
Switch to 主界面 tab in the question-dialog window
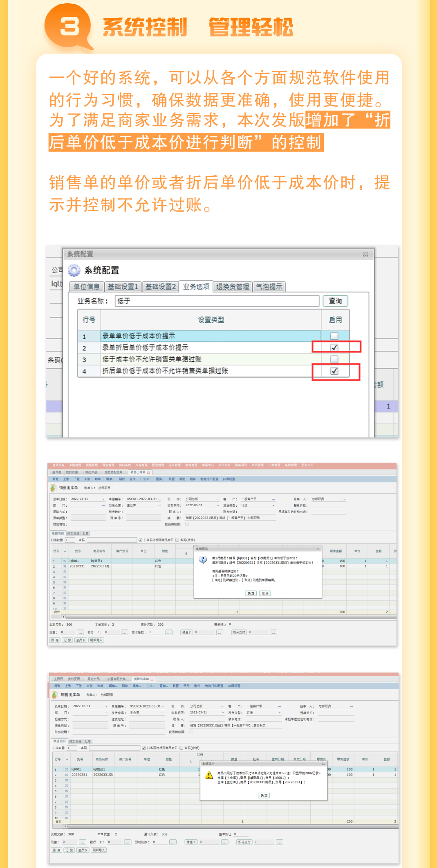(56, 472)
